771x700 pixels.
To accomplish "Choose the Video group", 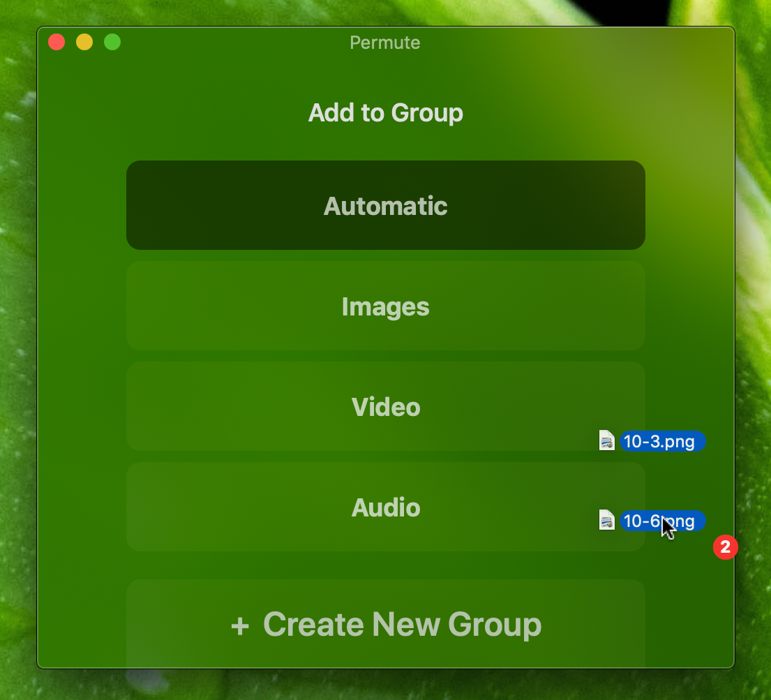I will pyautogui.click(x=385, y=406).
